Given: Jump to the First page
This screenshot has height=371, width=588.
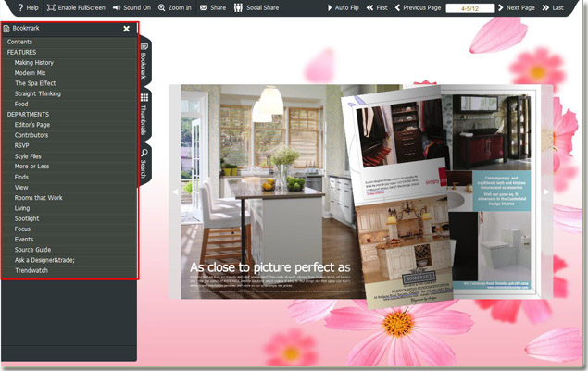Looking at the screenshot, I should tap(377, 7).
